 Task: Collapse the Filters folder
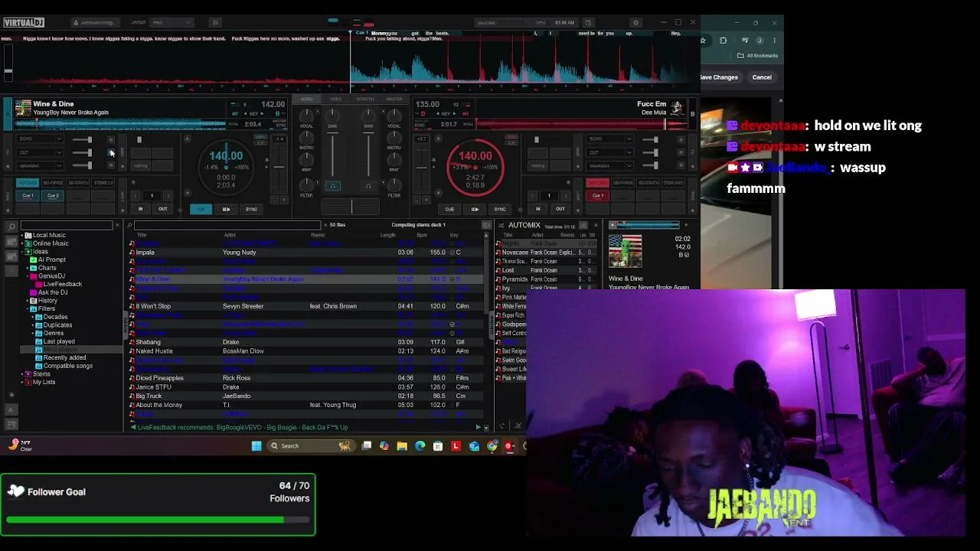28,308
